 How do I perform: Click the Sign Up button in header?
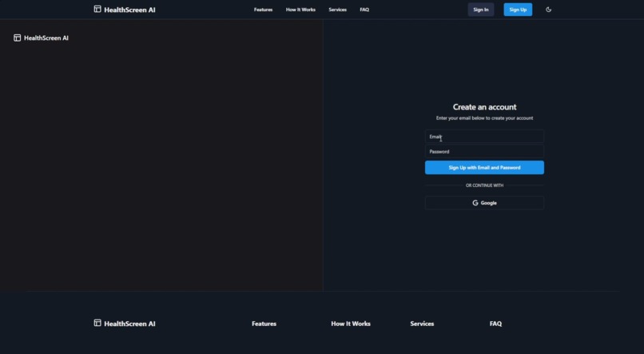click(x=518, y=10)
